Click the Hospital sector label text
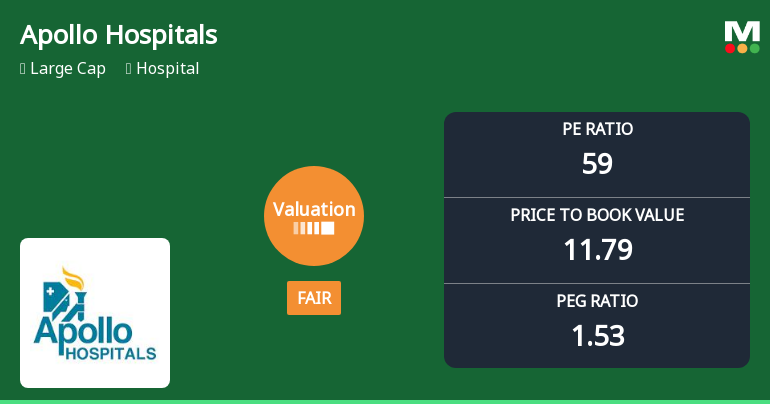770x404 pixels. pos(168,69)
